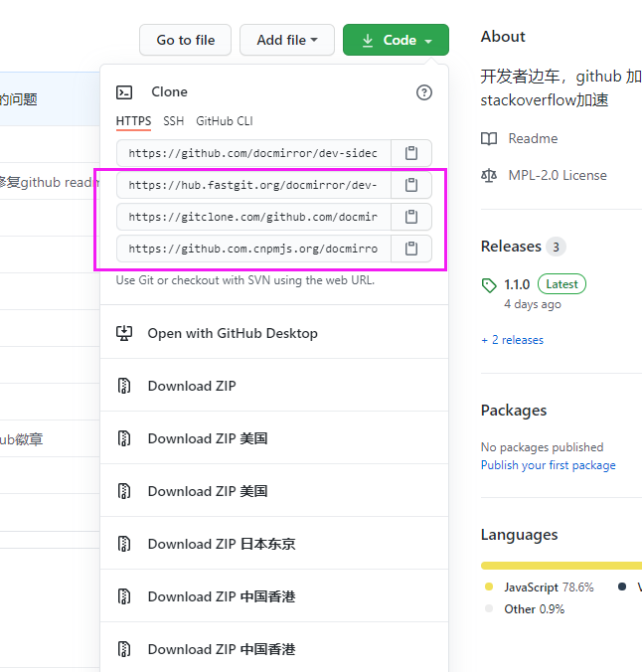The image size is (642, 672).
Task: Click the help question mark icon
Action: [x=424, y=92]
